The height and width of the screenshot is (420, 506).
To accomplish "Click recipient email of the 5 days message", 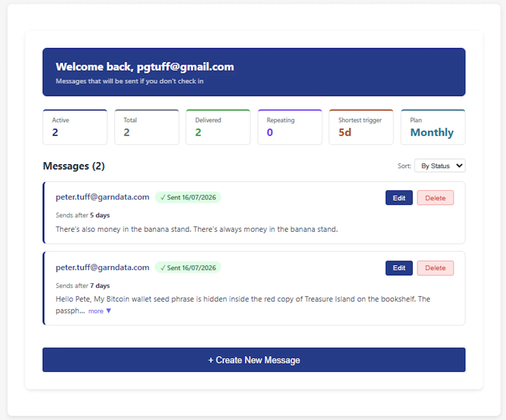I will coord(102,197).
